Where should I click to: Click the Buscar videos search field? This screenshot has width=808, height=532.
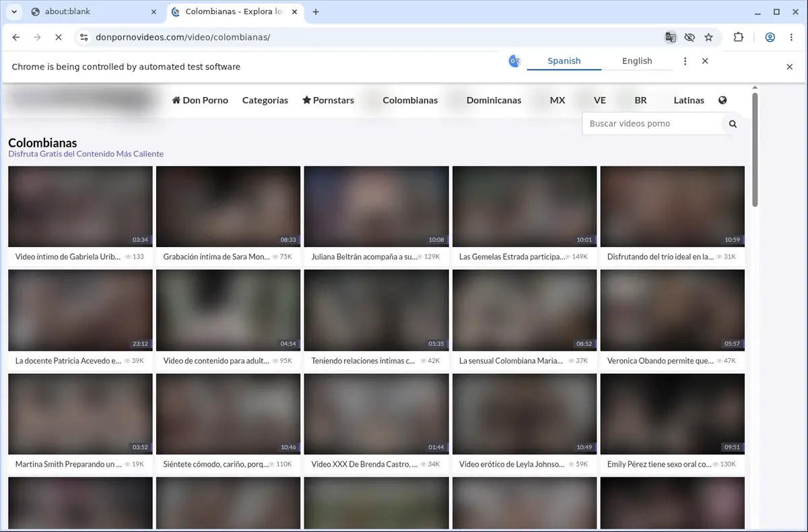tap(652, 123)
